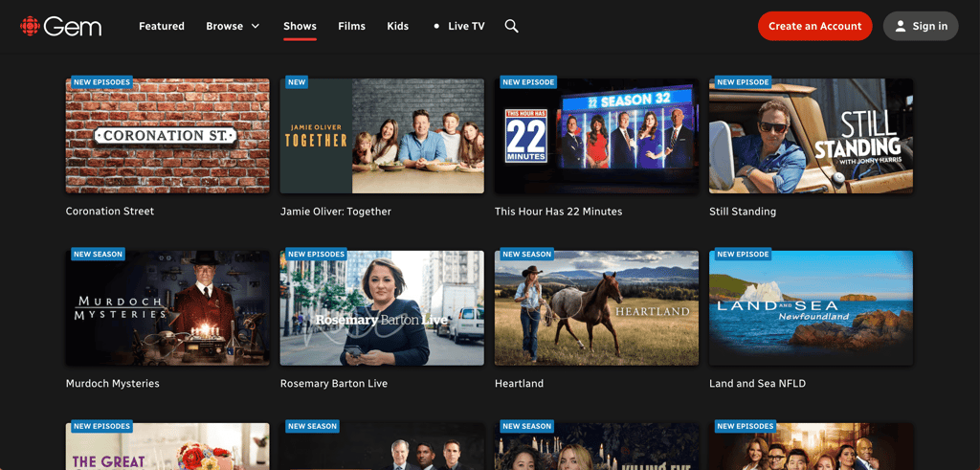This screenshot has height=470, width=980.
Task: Go to the Films tab
Action: 352,26
